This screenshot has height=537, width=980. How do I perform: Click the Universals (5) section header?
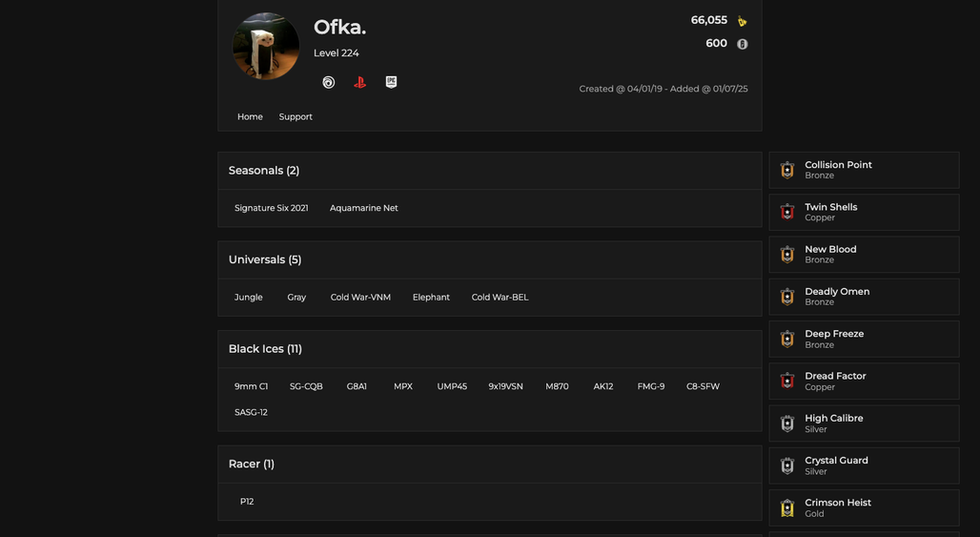489,260
